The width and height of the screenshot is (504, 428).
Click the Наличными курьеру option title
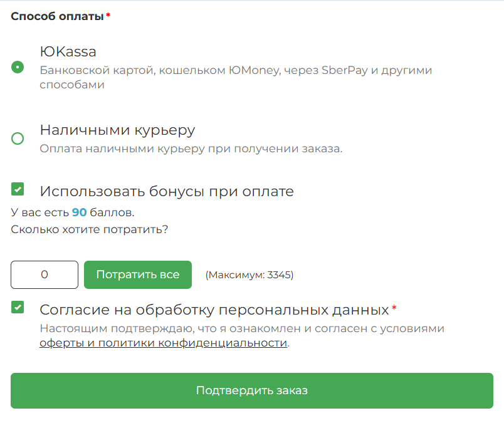pyautogui.click(x=117, y=130)
